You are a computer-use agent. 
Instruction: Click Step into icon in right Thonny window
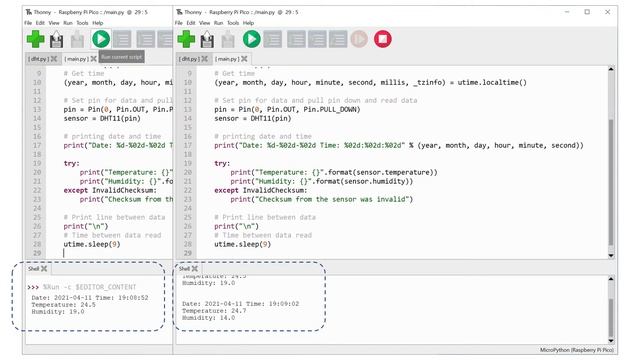point(317,40)
